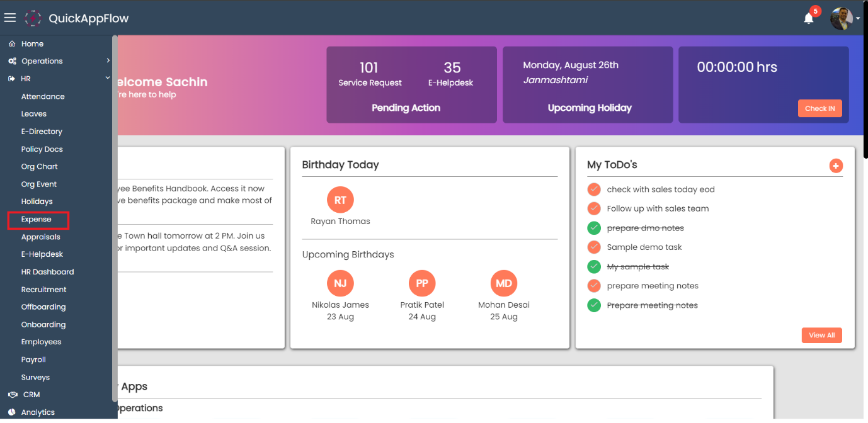The height and width of the screenshot is (423, 868).
Task: Click the Home icon in sidebar
Action: point(12,44)
